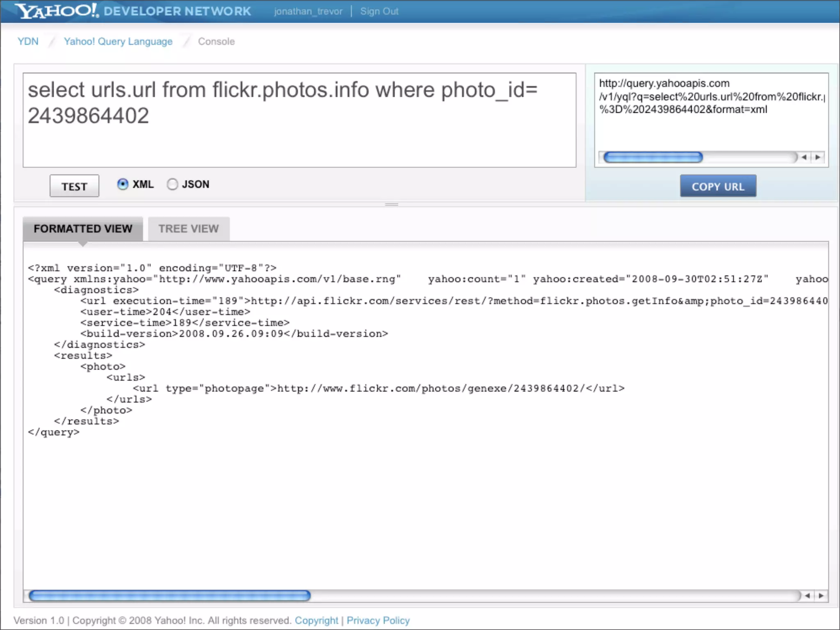Image resolution: width=840 pixels, height=630 pixels.
Task: Click the opening <photo> tag
Action: pyautogui.click(x=103, y=367)
